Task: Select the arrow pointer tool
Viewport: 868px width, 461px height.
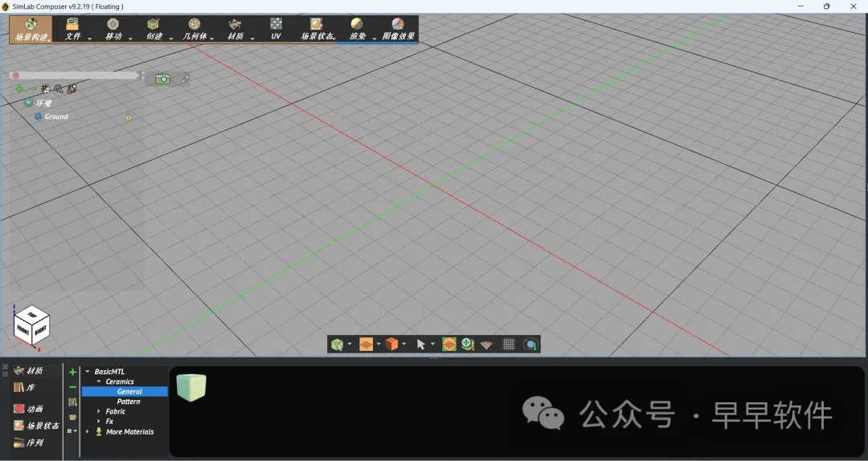Action: 420,345
